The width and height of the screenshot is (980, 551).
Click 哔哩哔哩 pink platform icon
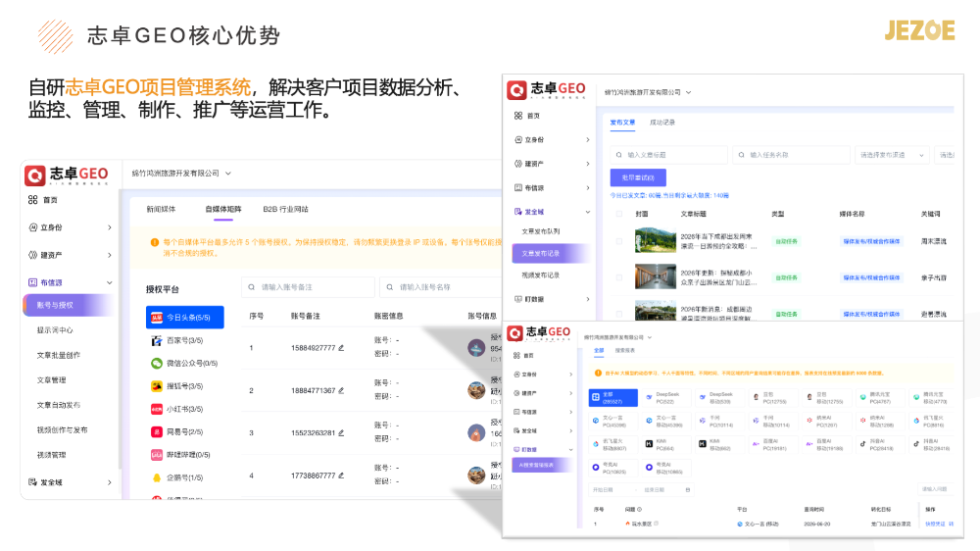156,455
